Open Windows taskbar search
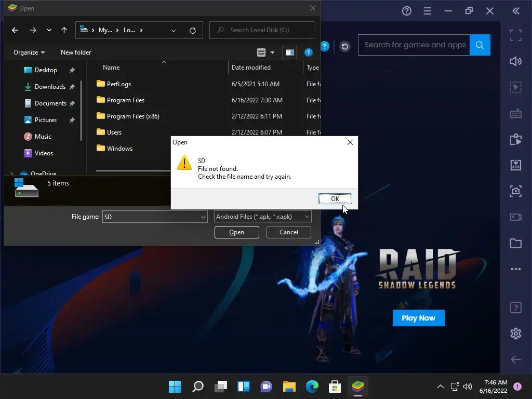Viewport: 532px width, 399px height. coord(198,387)
